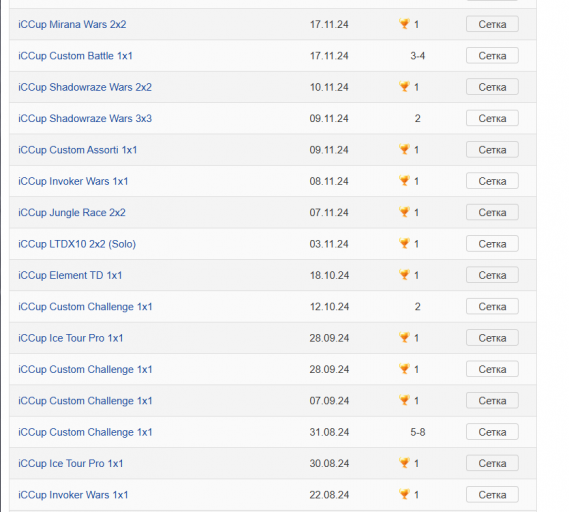Click trophy icon in Element TD 1x1 row

(x=404, y=274)
